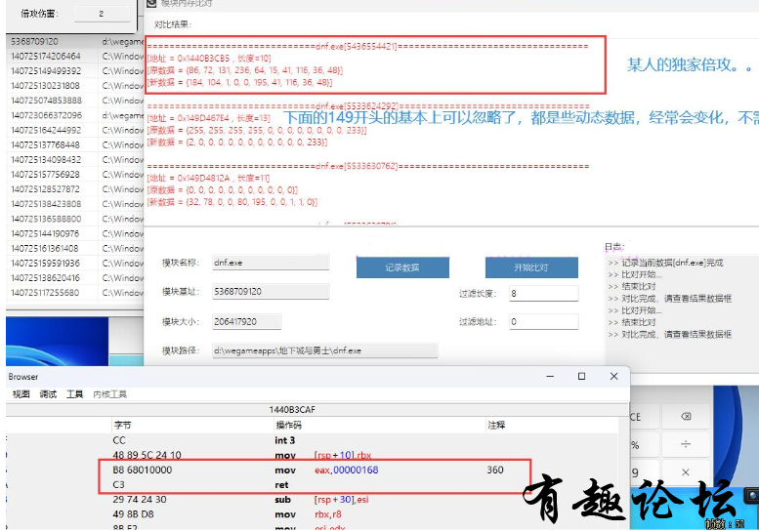Select module row 140725130231808
Image resolution: width=759 pixels, height=532 pixels.
click(x=75, y=86)
